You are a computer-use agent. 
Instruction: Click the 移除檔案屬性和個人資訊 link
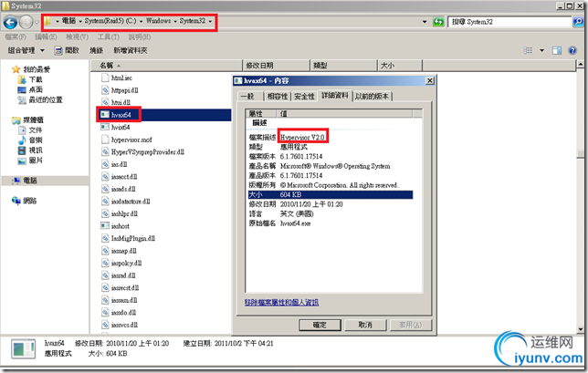coord(281,303)
